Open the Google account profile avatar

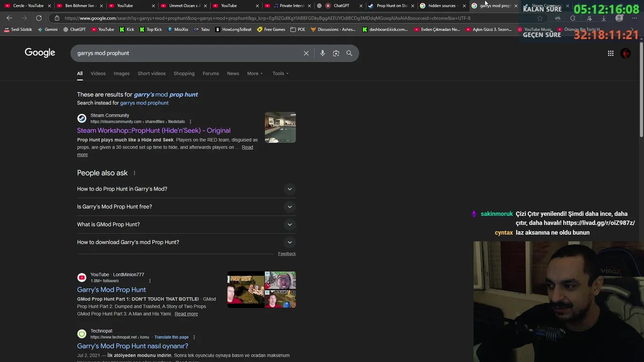625,53
